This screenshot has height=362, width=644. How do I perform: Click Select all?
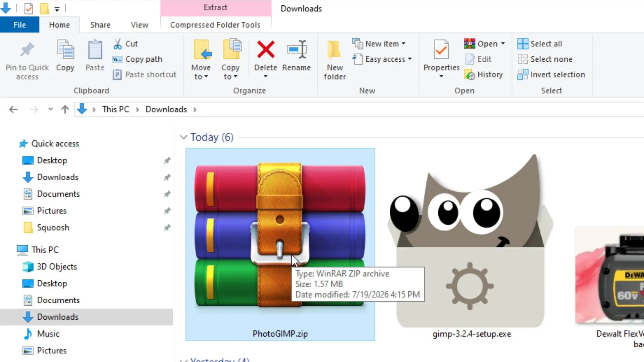click(x=540, y=44)
